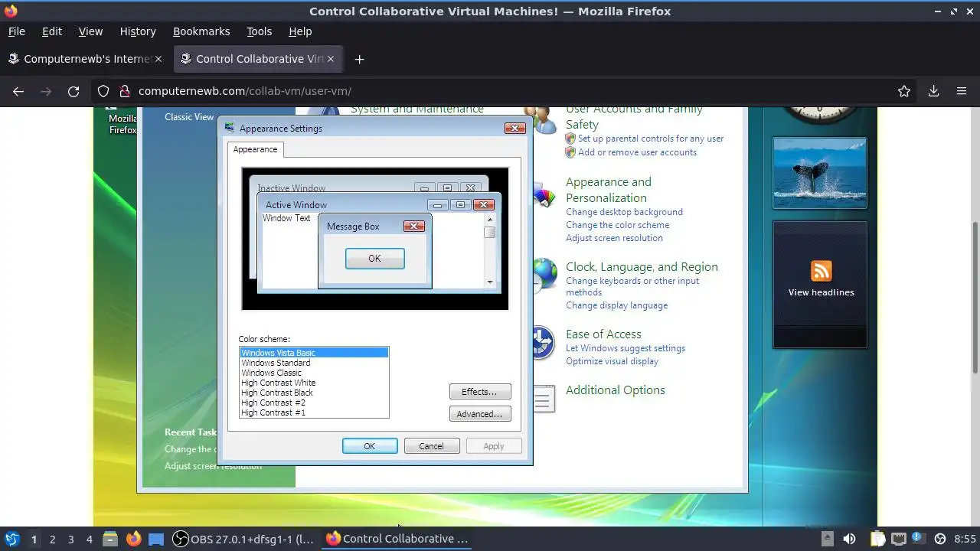Click Change keyboards or other input methods
Screen dimensions: 980x551
coord(632,286)
